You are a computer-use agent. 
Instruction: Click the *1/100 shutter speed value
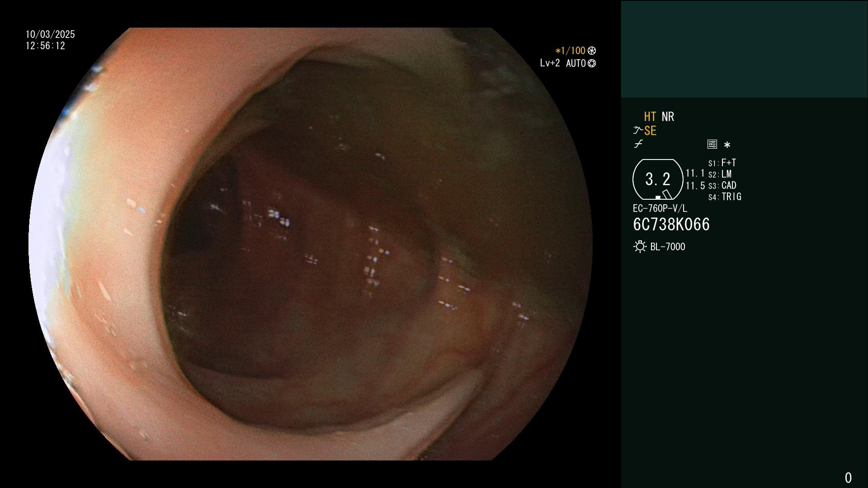pos(570,51)
